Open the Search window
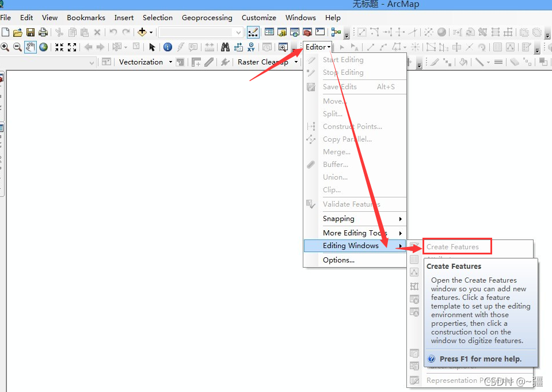The width and height of the screenshot is (552, 392). pos(295,32)
